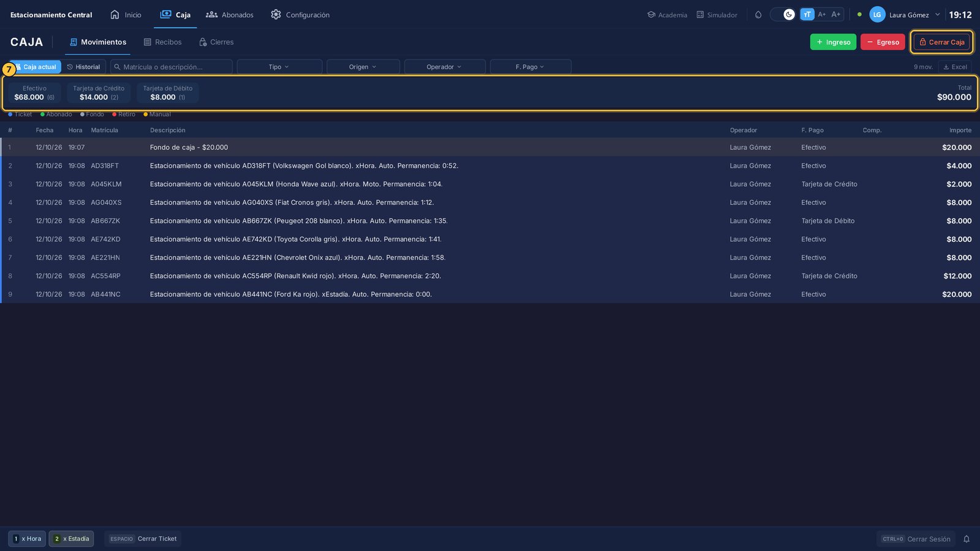The height and width of the screenshot is (551, 980).
Task: Toggle the Manual legend filter
Action: (157, 114)
